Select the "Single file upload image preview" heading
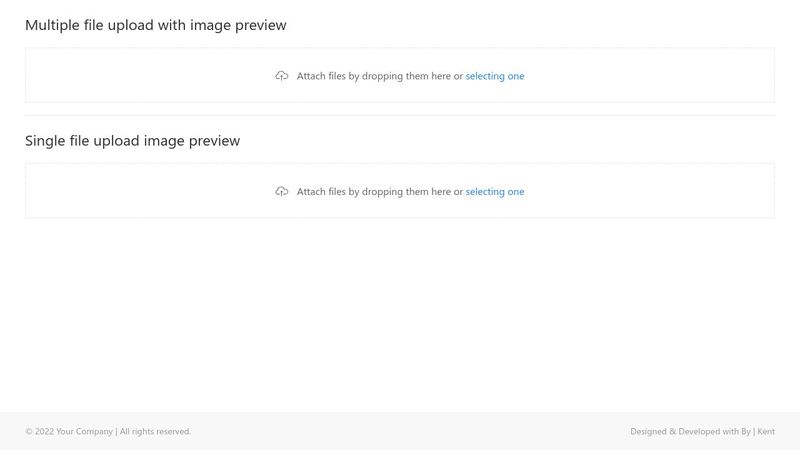This screenshot has width=800, height=450. pos(133,141)
